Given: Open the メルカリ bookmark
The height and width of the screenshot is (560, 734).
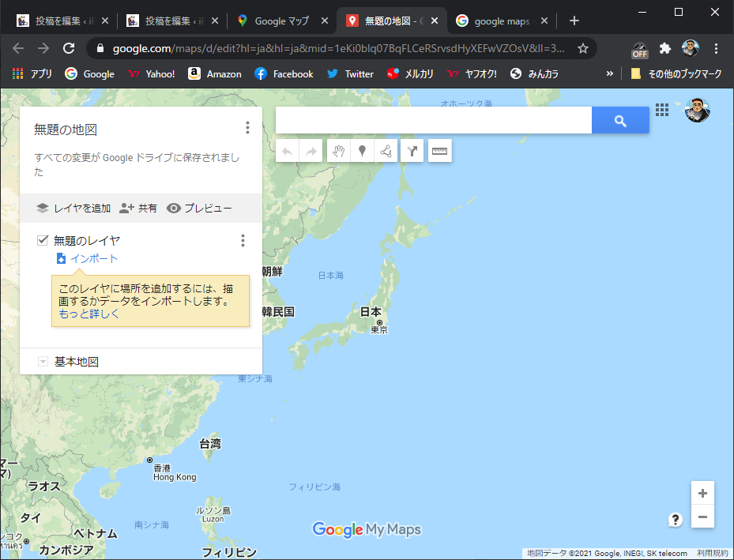Looking at the screenshot, I should [x=410, y=73].
